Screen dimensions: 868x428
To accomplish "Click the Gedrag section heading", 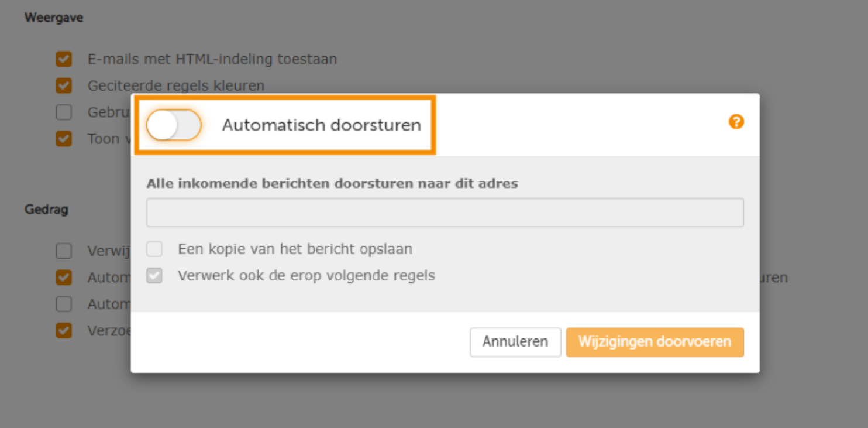I will [46, 208].
